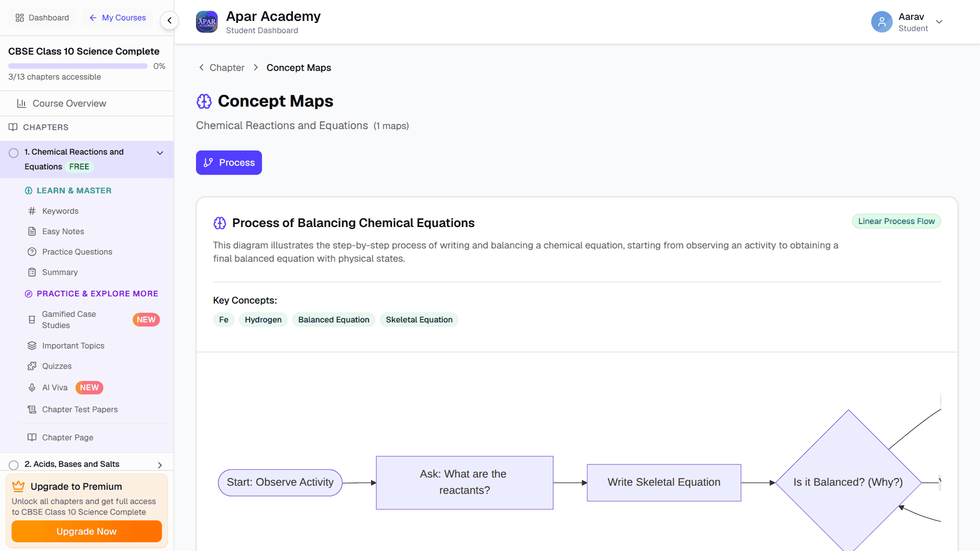Collapse the Chemical Reactions and Equations chapter

click(x=160, y=153)
